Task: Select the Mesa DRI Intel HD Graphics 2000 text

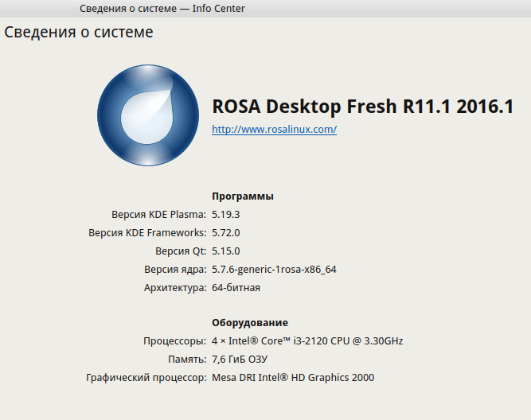Action: 293,378
